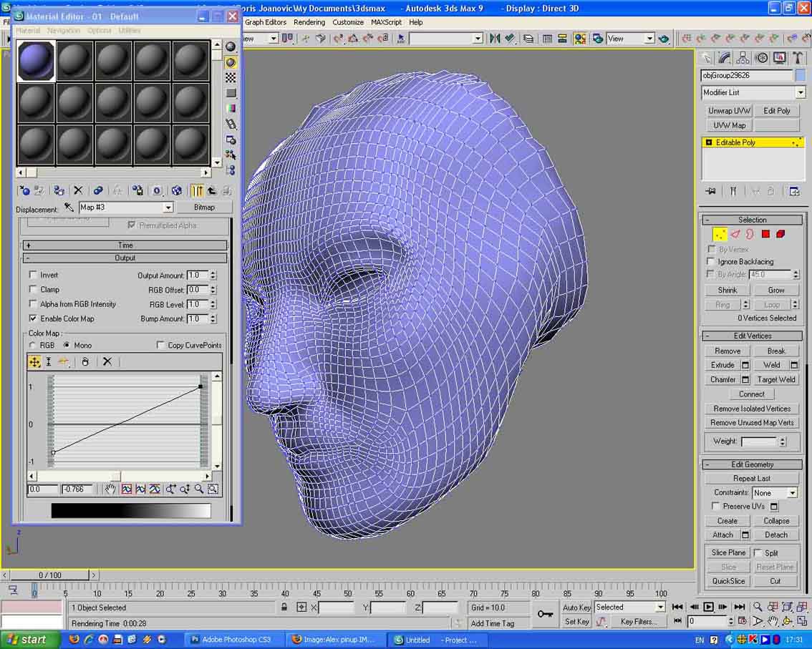
Task: Click Zoom Extents icon under curve graph
Action: 126,489
